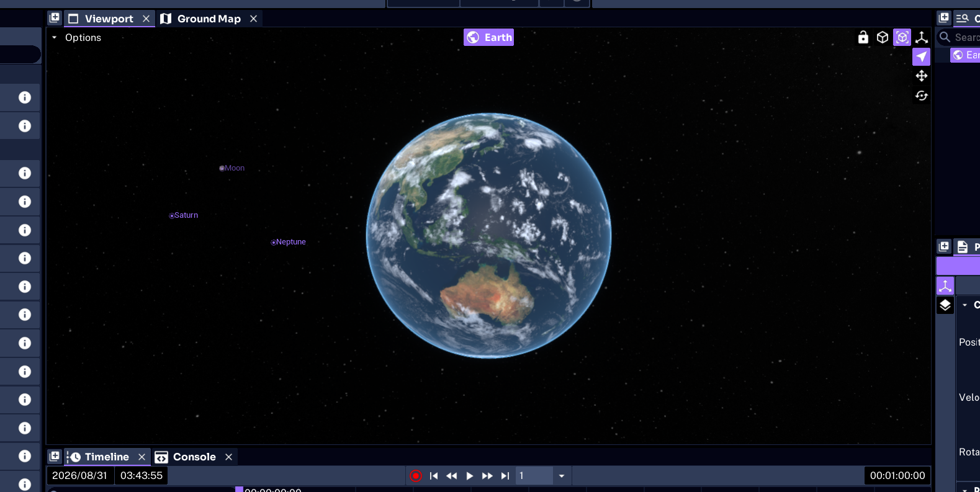Skip to timeline start
Viewport: 980px width, 492px height.
(x=434, y=476)
